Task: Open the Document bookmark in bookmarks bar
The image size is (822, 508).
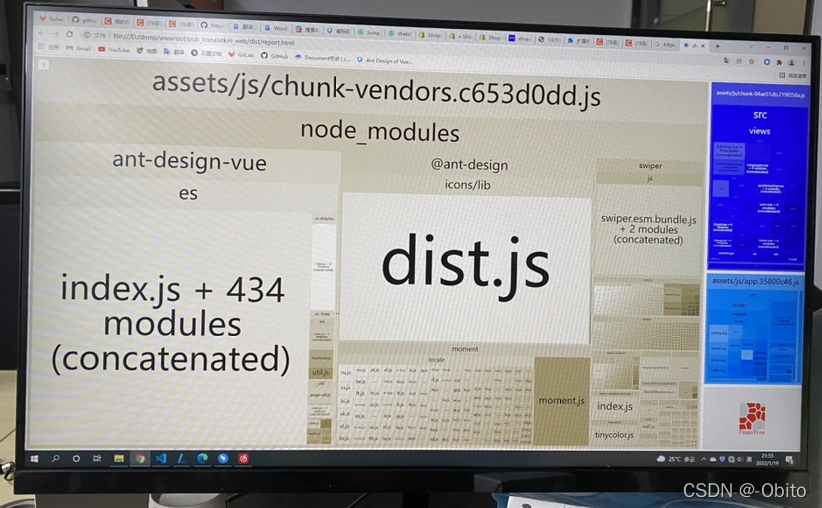Action: (322, 58)
